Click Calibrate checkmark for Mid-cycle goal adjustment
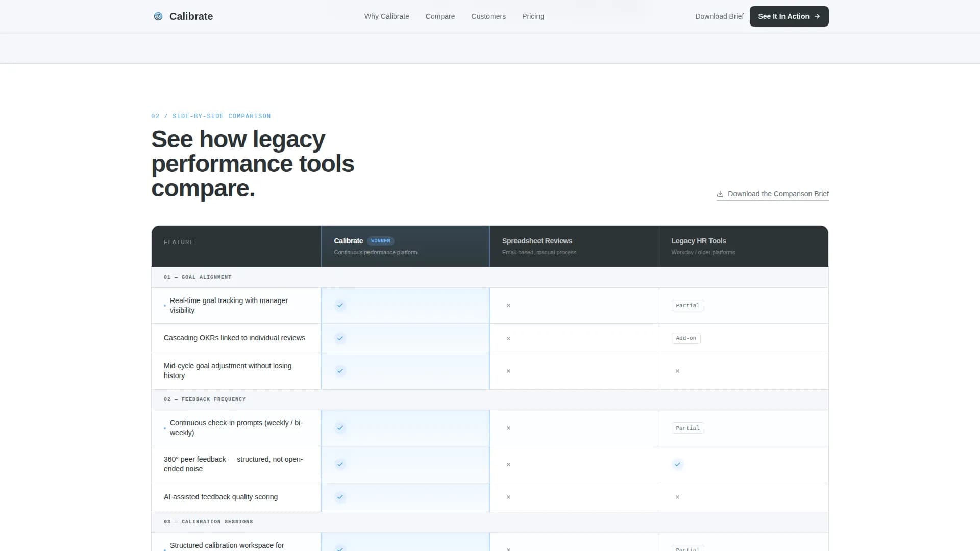Screen dimensions: 980x551 pos(340,371)
